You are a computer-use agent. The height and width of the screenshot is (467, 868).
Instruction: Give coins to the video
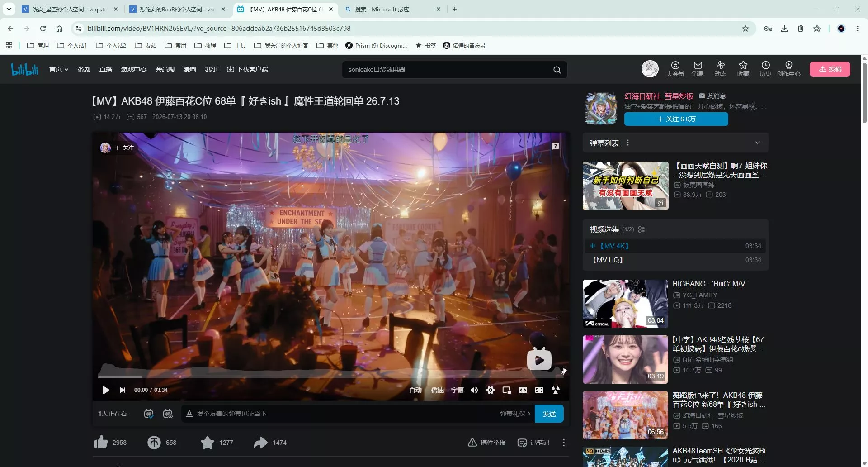[154, 442]
